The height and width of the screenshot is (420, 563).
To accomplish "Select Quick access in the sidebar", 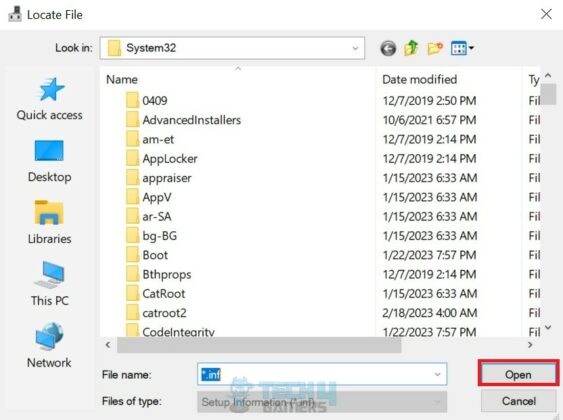I will pos(50,99).
